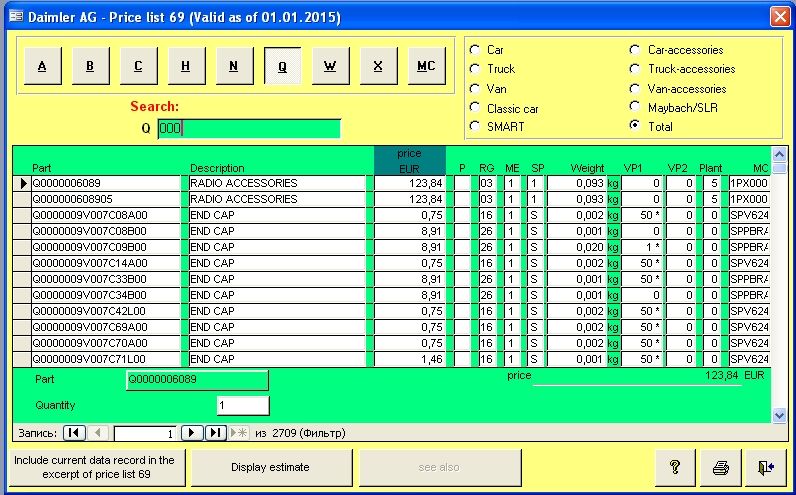The image size is (796, 495).
Task: Click the application icon in title bar
Action: pyautogui.click(x=14, y=17)
